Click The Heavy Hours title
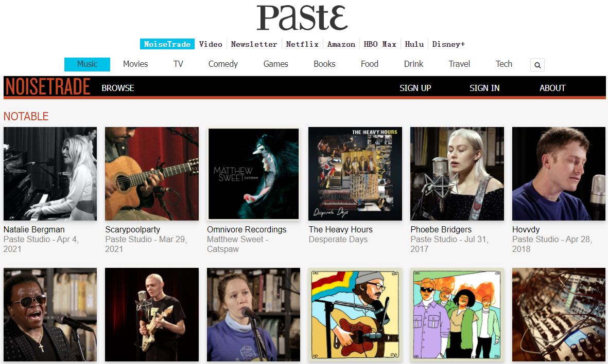 click(340, 230)
